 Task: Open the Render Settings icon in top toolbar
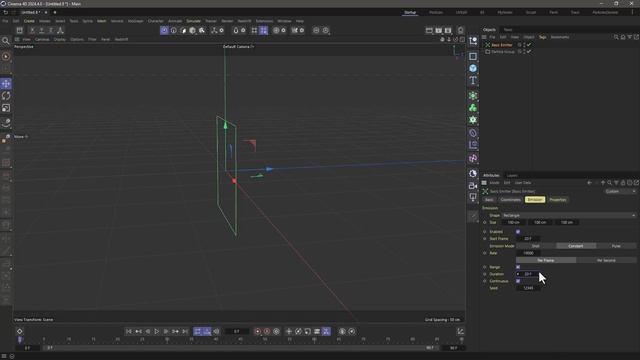pos(448,30)
